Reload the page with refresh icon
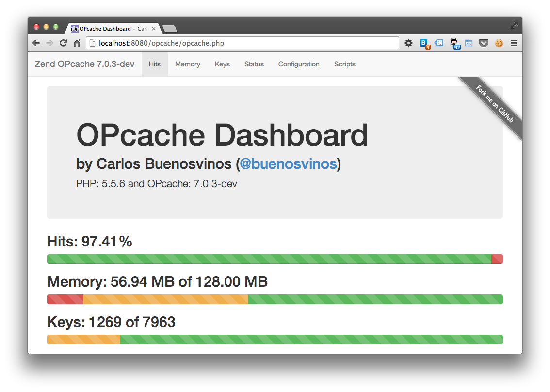The width and height of the screenshot is (550, 392). pyautogui.click(x=63, y=43)
